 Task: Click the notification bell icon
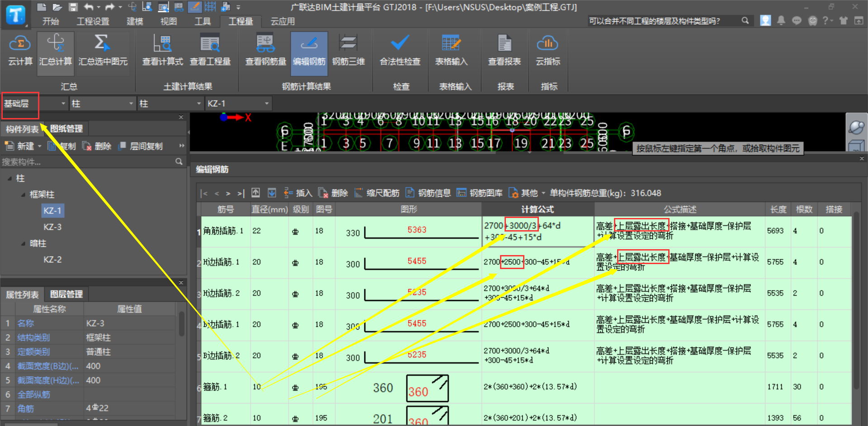pyautogui.click(x=781, y=21)
